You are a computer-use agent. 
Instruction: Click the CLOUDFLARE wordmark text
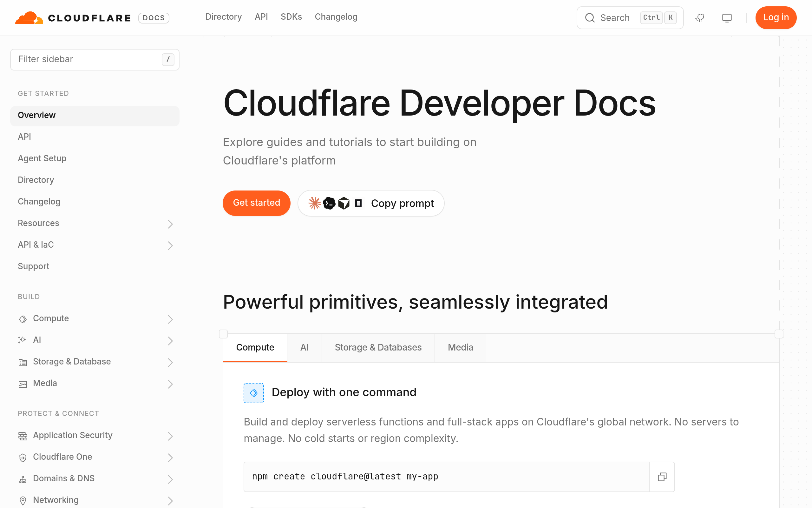[89, 18]
